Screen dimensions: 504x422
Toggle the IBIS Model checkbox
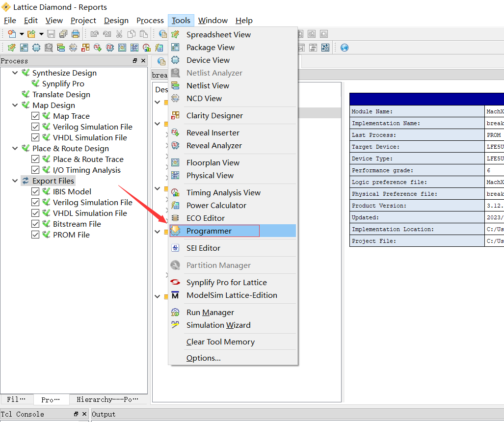coord(35,192)
